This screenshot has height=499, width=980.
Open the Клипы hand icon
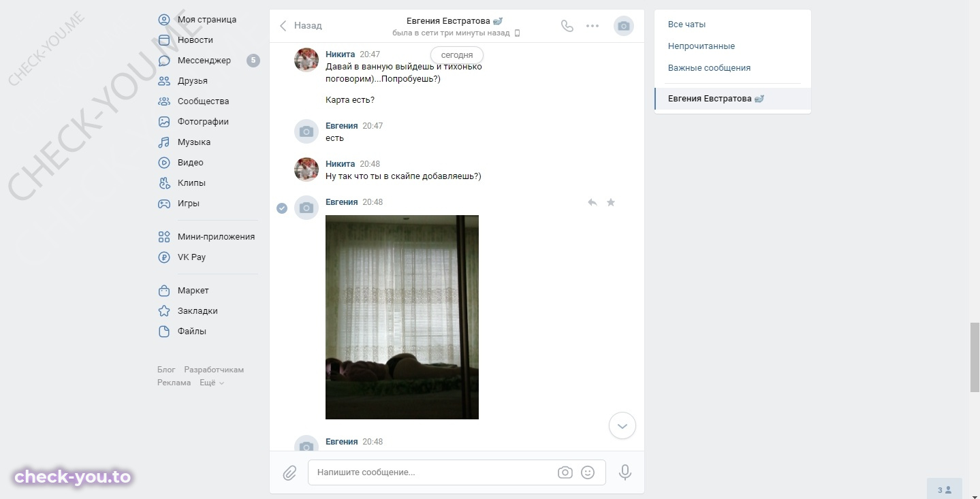164,183
